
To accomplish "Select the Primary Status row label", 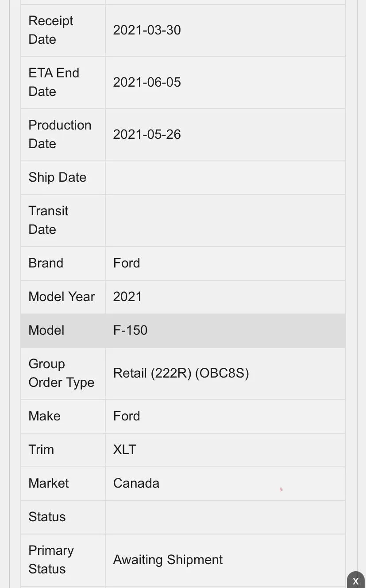I will (51, 560).
